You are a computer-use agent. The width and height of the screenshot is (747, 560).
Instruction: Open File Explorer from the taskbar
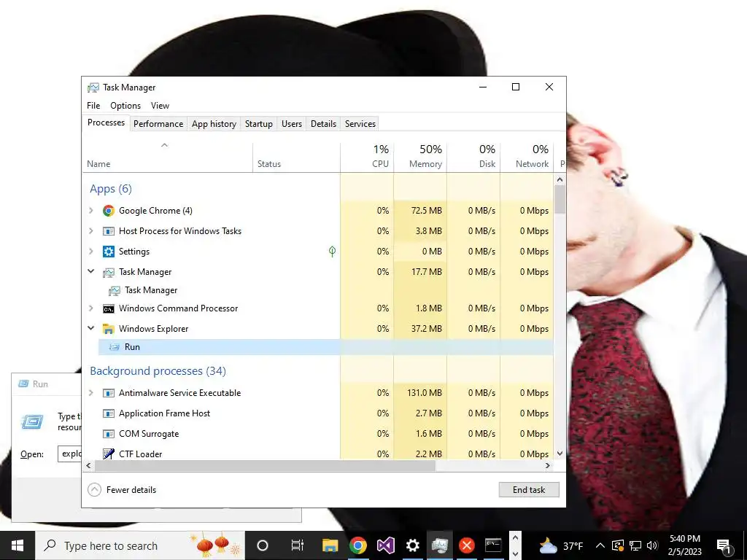330,545
